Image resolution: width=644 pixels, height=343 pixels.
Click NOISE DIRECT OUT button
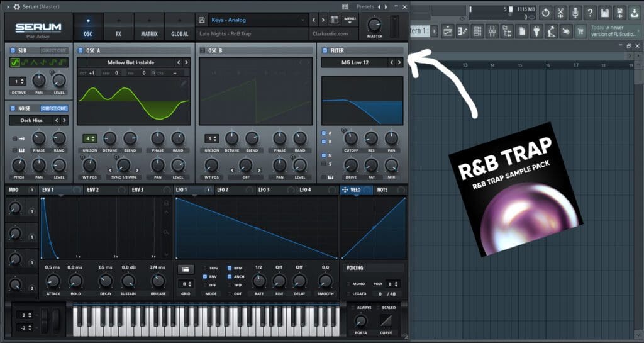(54, 108)
